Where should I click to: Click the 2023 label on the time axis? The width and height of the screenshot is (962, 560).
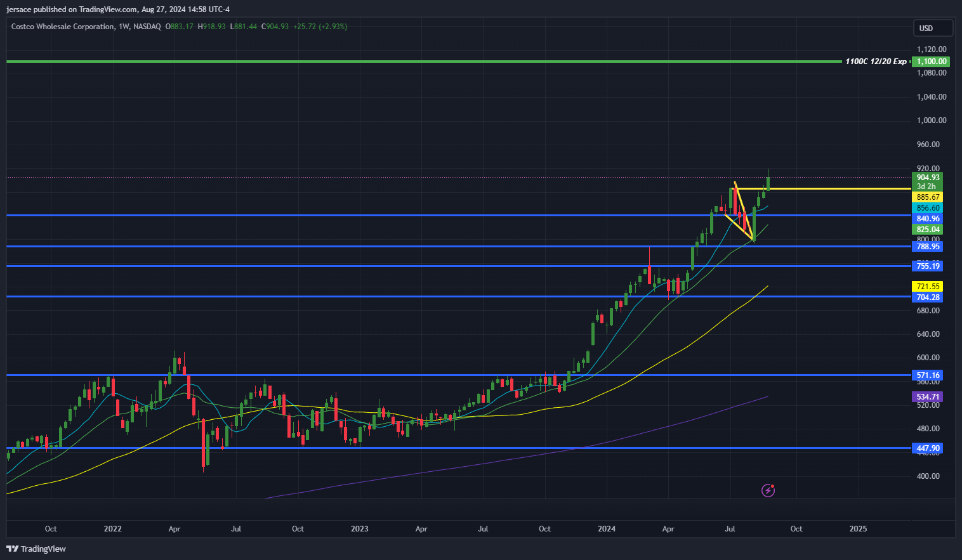pyautogui.click(x=359, y=529)
